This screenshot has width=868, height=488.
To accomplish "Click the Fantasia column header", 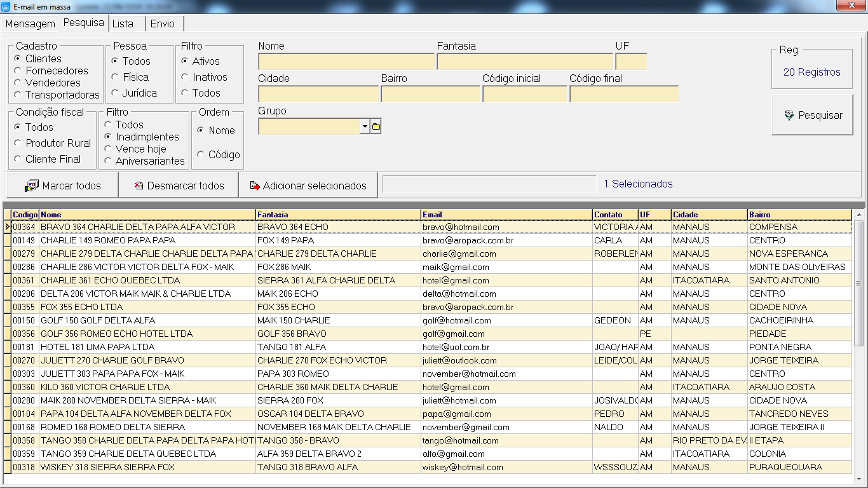I will pos(338,215).
